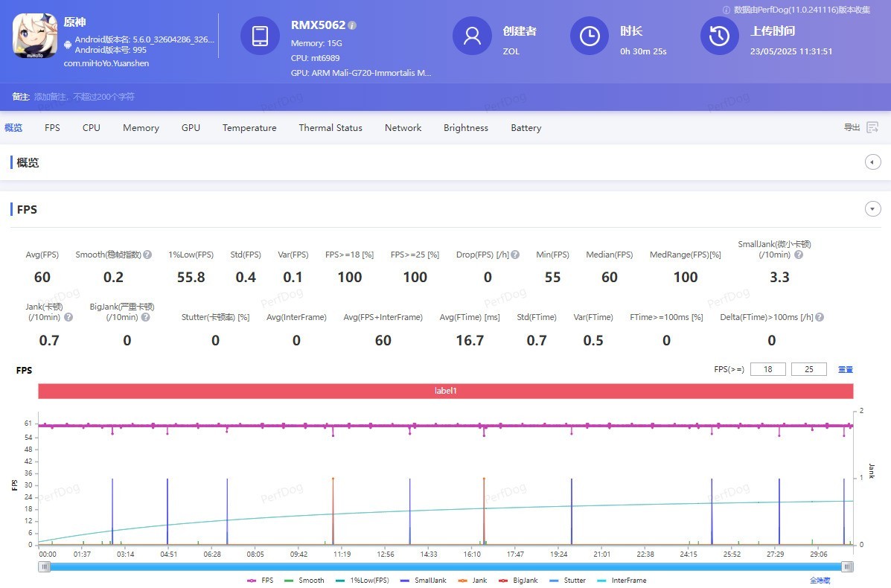Click the red label1 bar
The width and height of the screenshot is (891, 588).
445,391
